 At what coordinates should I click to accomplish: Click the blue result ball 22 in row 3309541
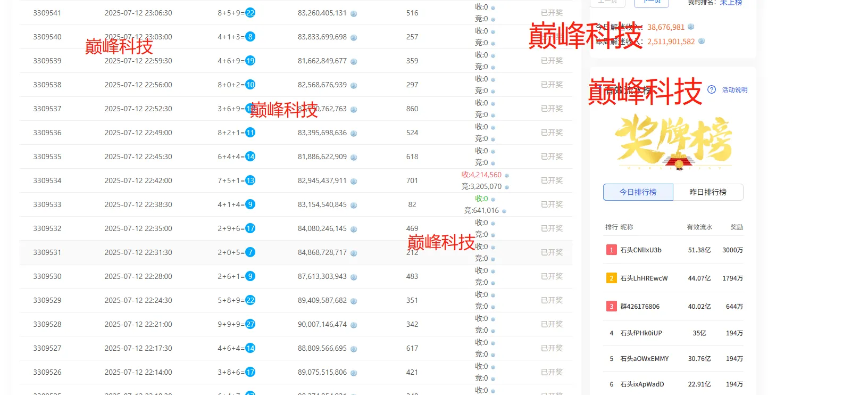(250, 13)
